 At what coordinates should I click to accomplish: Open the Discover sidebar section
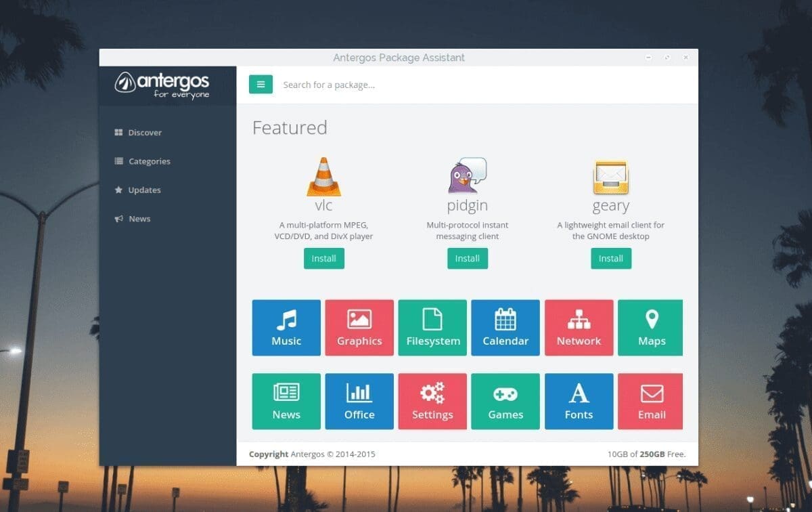click(x=138, y=133)
